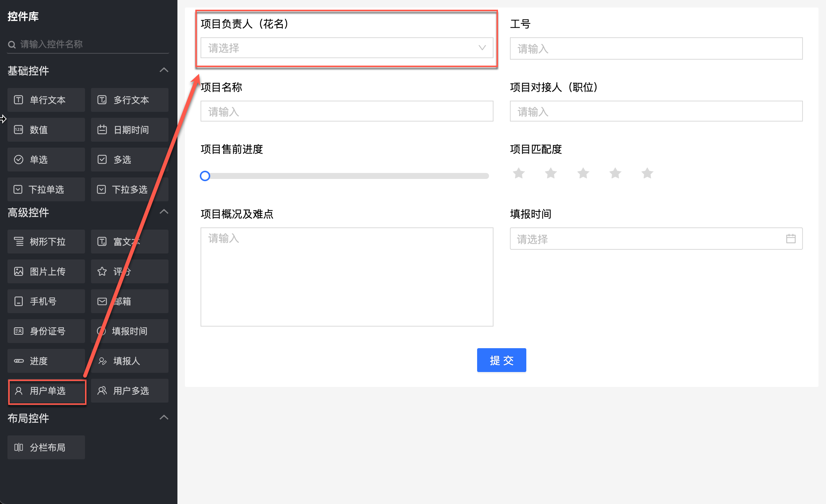Set the first star of 项目匹配度
This screenshot has width=826, height=504.
click(x=518, y=173)
